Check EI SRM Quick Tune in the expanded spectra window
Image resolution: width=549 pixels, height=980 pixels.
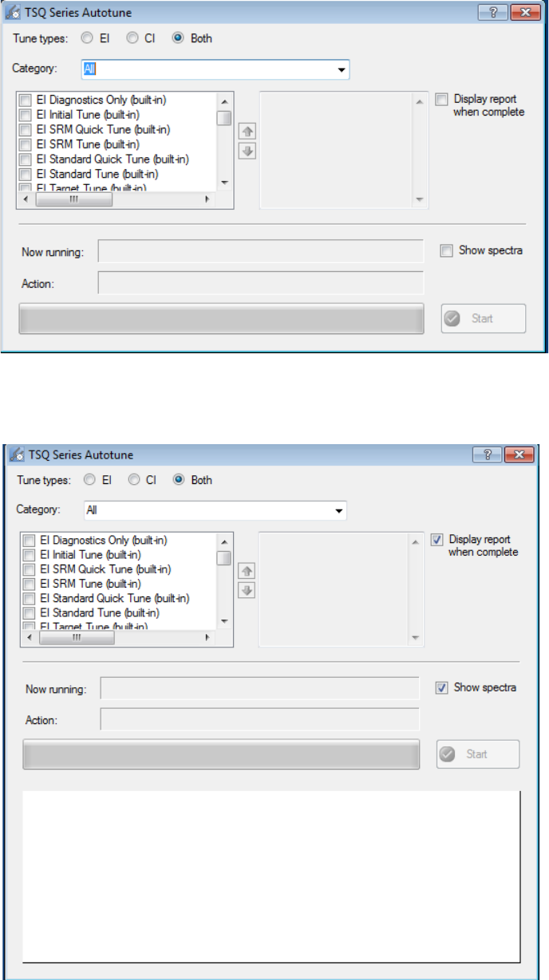pyautogui.click(x=30, y=569)
